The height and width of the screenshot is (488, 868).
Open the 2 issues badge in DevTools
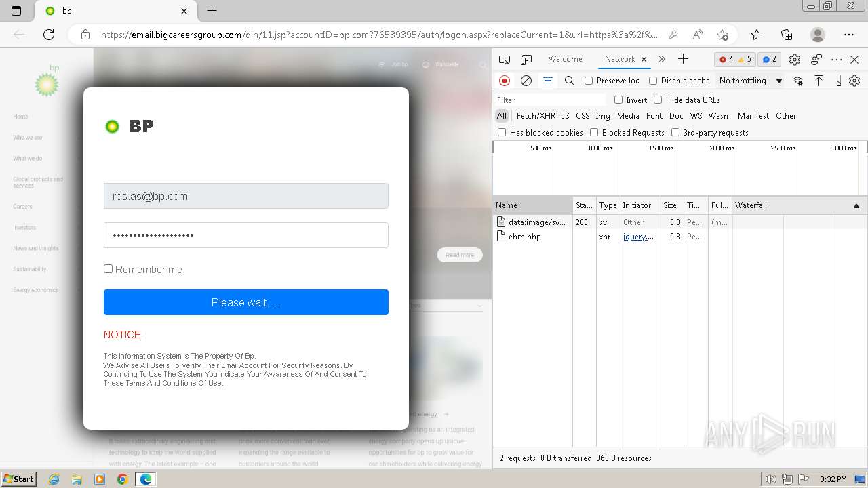pyautogui.click(x=769, y=60)
